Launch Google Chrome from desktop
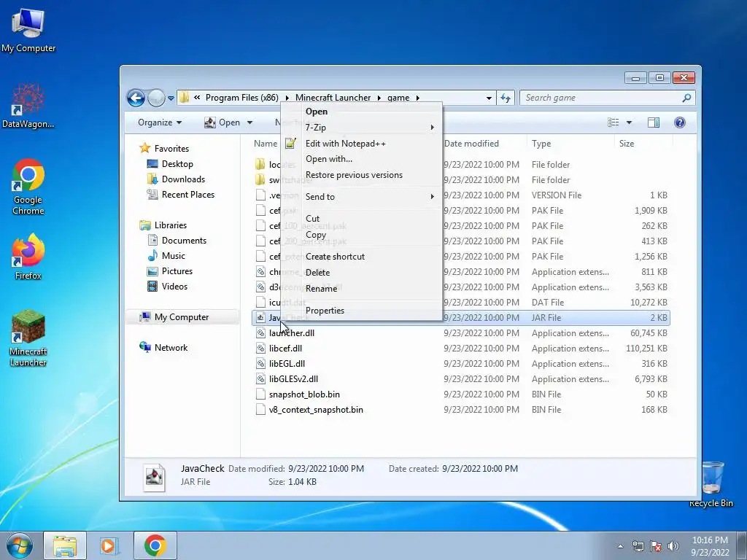The image size is (747, 560). point(28,186)
